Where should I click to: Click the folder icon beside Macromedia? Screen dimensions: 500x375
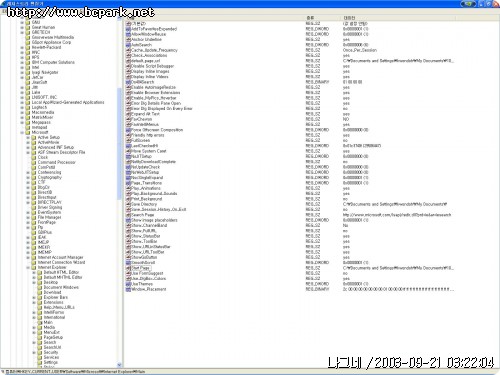pos(28,112)
